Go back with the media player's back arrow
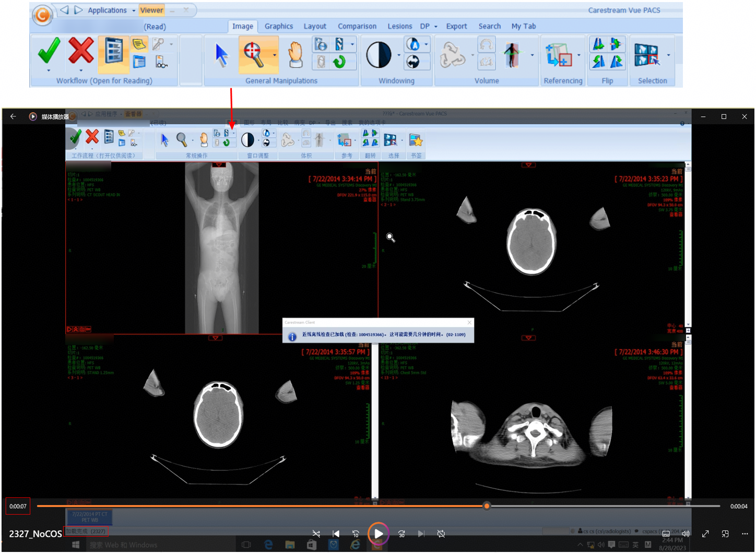756x553 pixels. pos(13,116)
